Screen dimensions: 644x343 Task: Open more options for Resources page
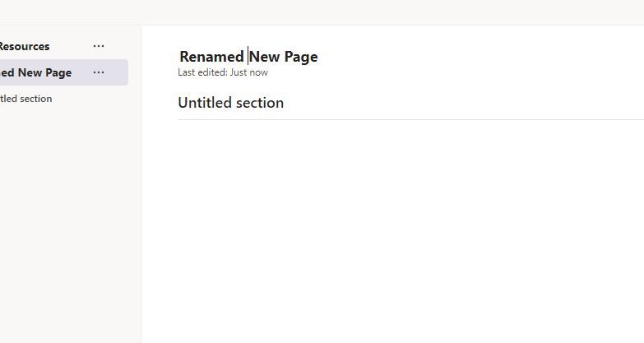[99, 47]
